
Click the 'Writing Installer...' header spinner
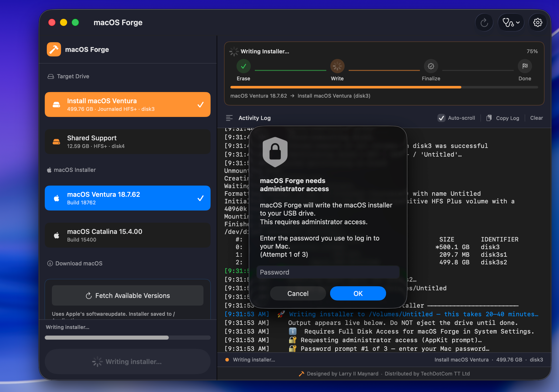[234, 51]
